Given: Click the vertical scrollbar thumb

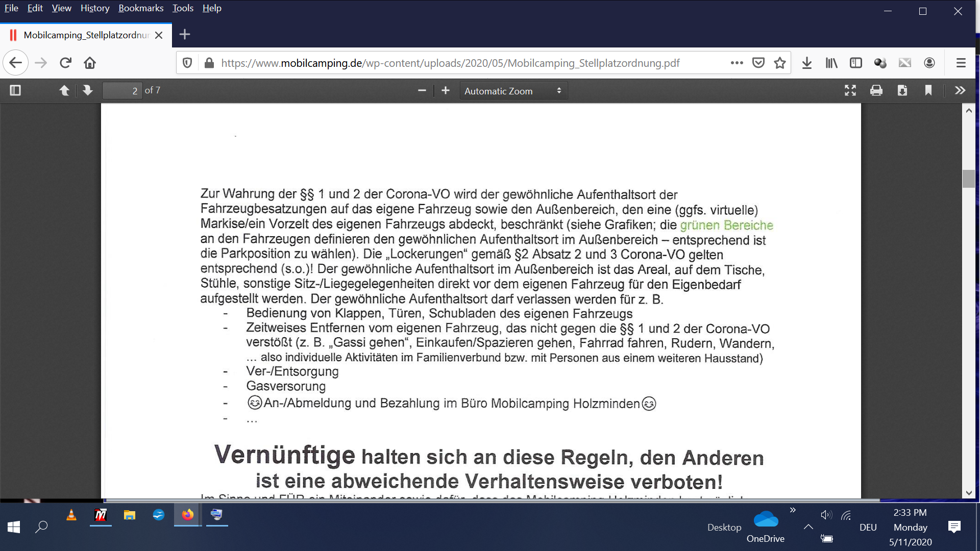Looking at the screenshot, I should pyautogui.click(x=968, y=179).
